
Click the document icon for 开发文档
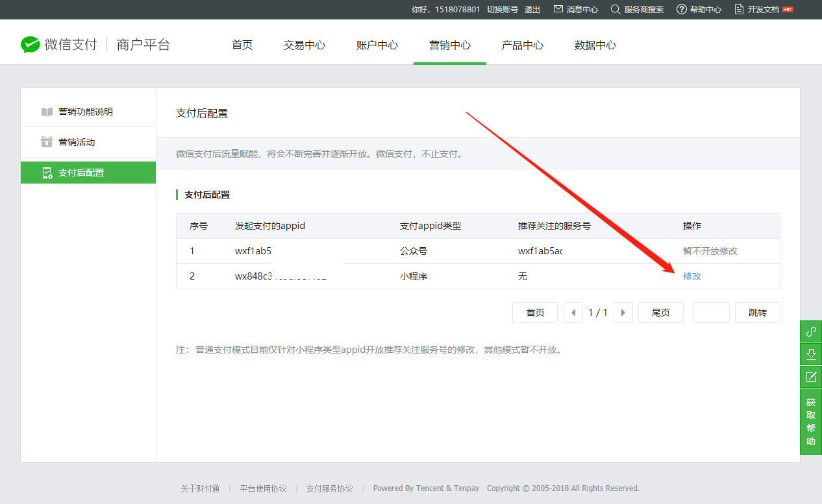click(x=739, y=9)
